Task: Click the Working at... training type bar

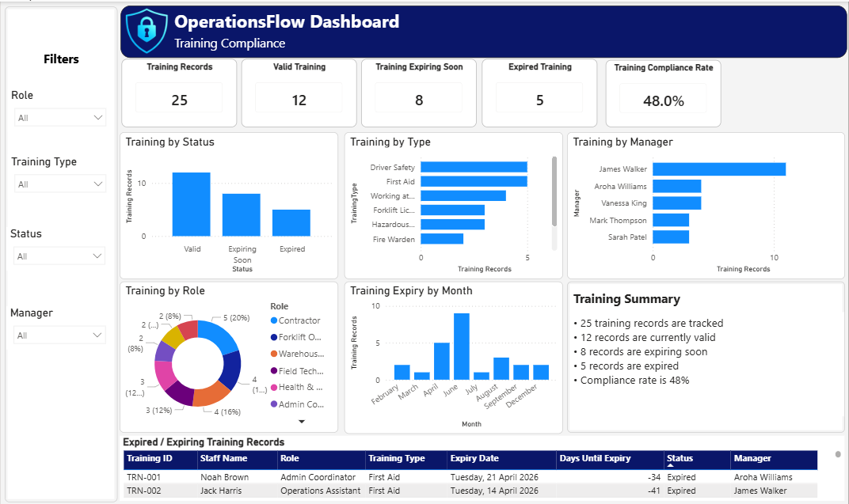Action: [x=463, y=195]
